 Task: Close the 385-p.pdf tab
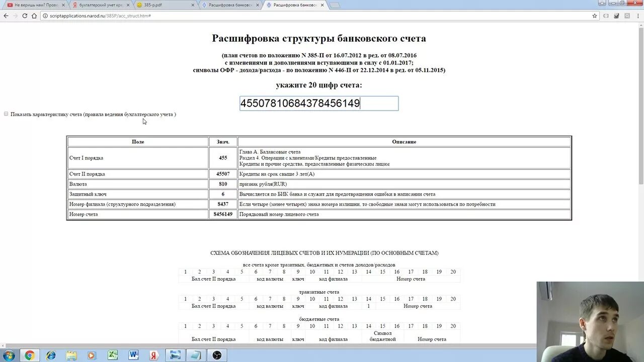[192, 5]
